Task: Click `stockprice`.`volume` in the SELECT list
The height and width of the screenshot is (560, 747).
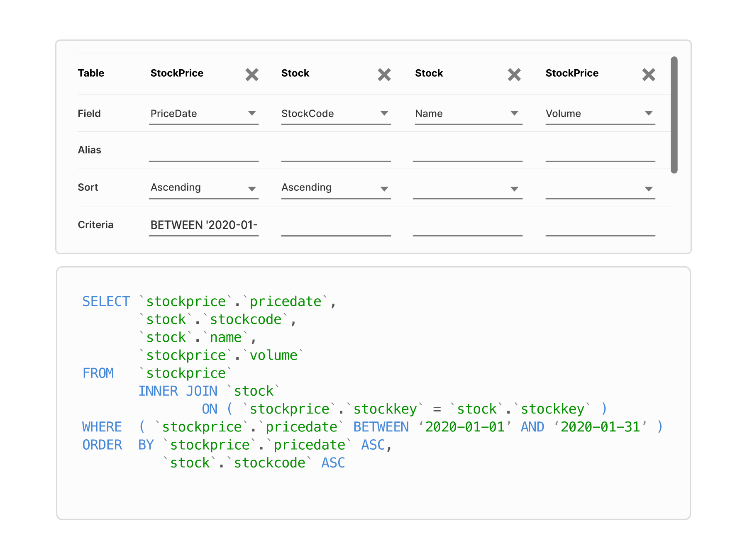Action: [x=222, y=355]
